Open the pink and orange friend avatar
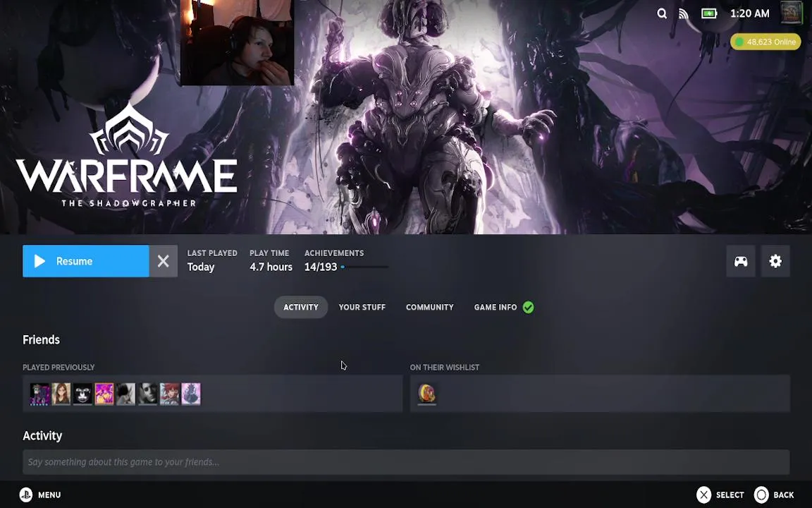812x508 pixels. (104, 394)
